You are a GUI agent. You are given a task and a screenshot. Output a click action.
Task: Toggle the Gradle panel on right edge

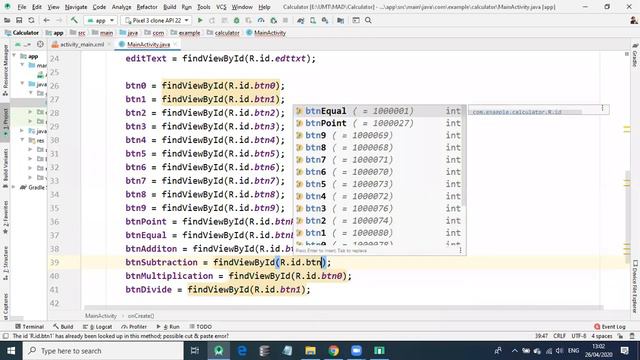pos(635,55)
